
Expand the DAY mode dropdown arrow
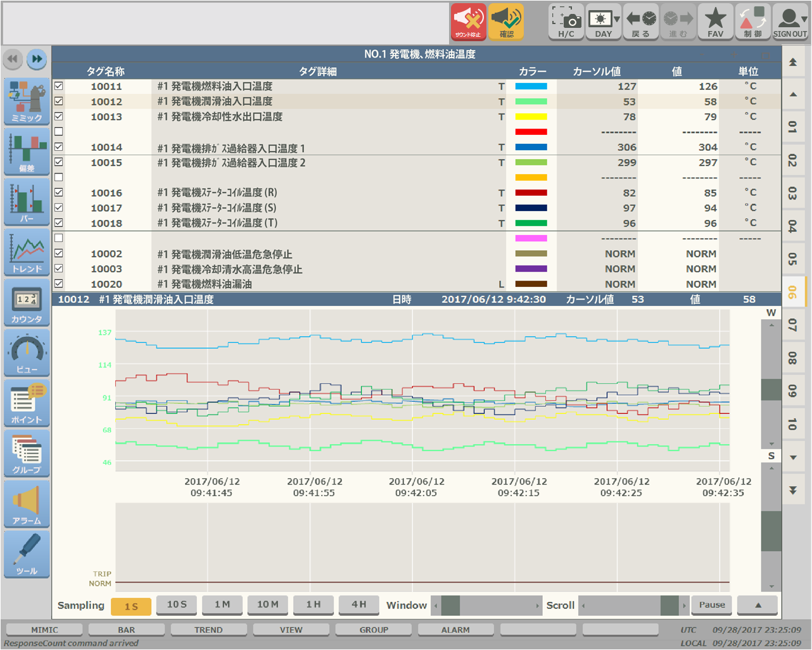(x=617, y=19)
